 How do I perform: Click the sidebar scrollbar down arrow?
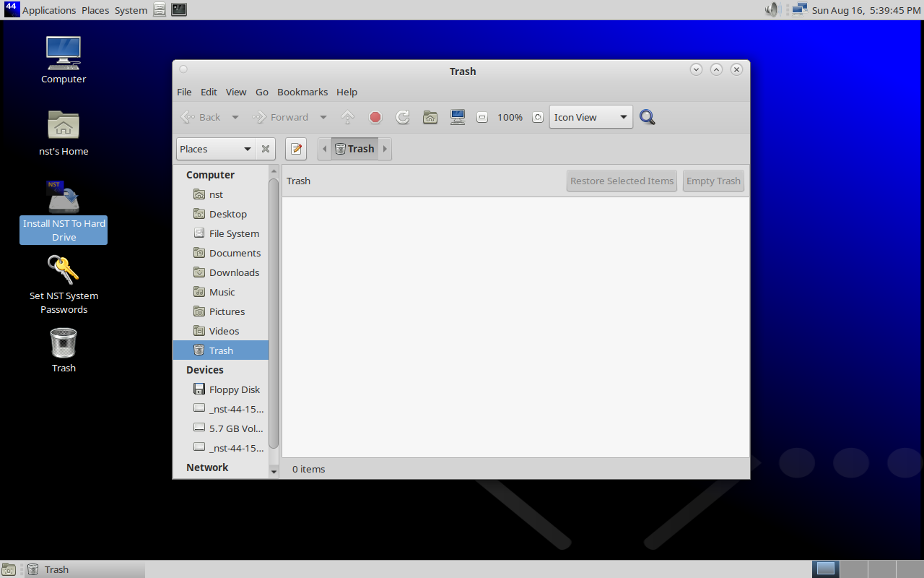(x=274, y=471)
